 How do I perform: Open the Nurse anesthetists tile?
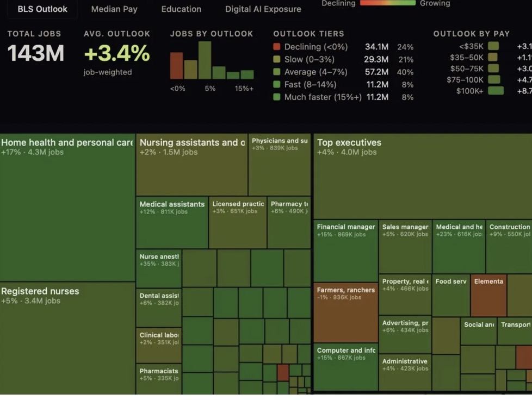click(158, 269)
